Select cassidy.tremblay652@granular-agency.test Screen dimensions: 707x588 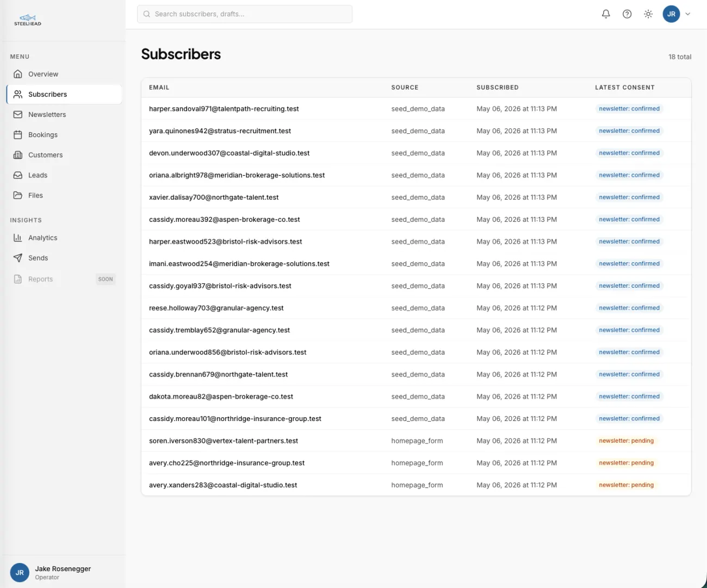(x=219, y=330)
